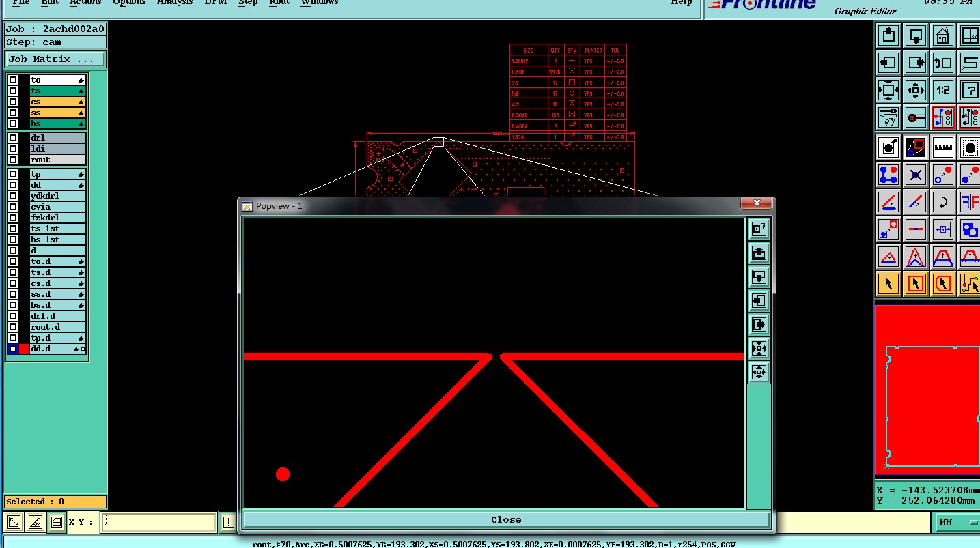Click the exclamation mark button near XY field
The image size is (980, 548).
click(x=228, y=523)
